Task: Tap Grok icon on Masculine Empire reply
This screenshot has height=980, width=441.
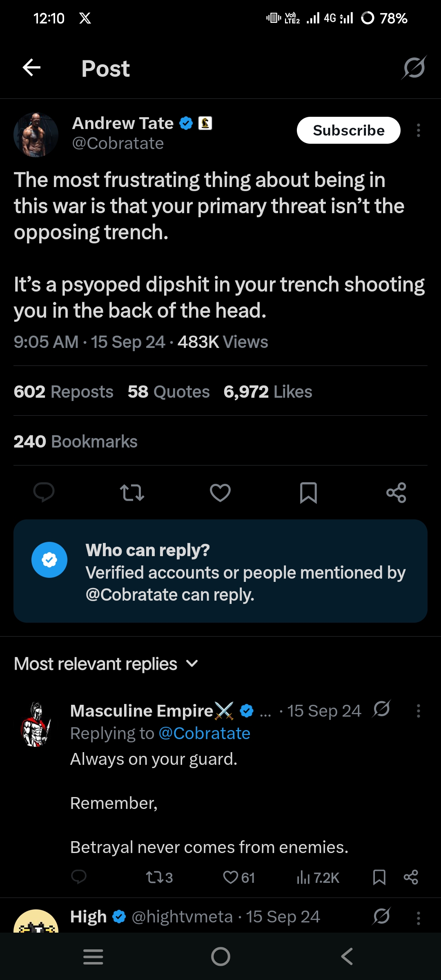Action: click(381, 709)
